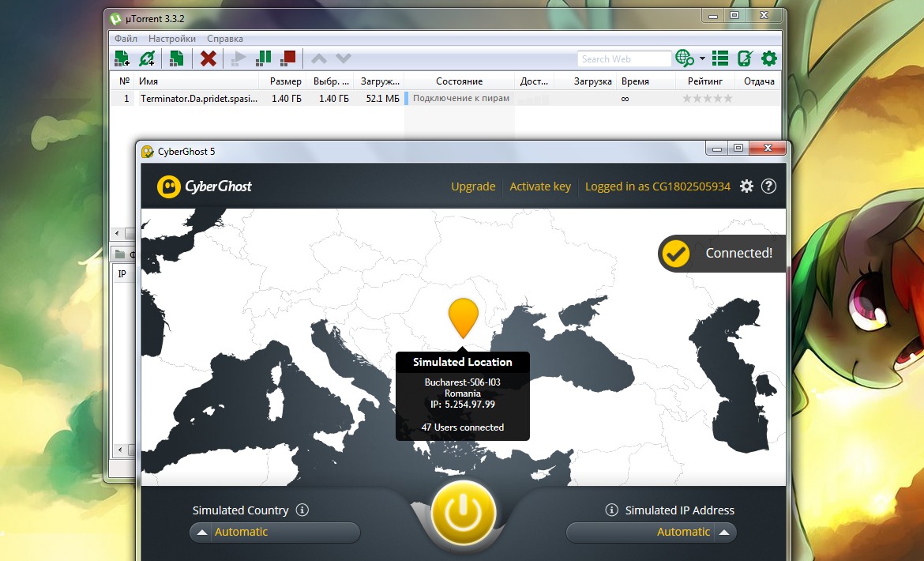Open the µTorrent Remote phone icon

pyautogui.click(x=745, y=58)
